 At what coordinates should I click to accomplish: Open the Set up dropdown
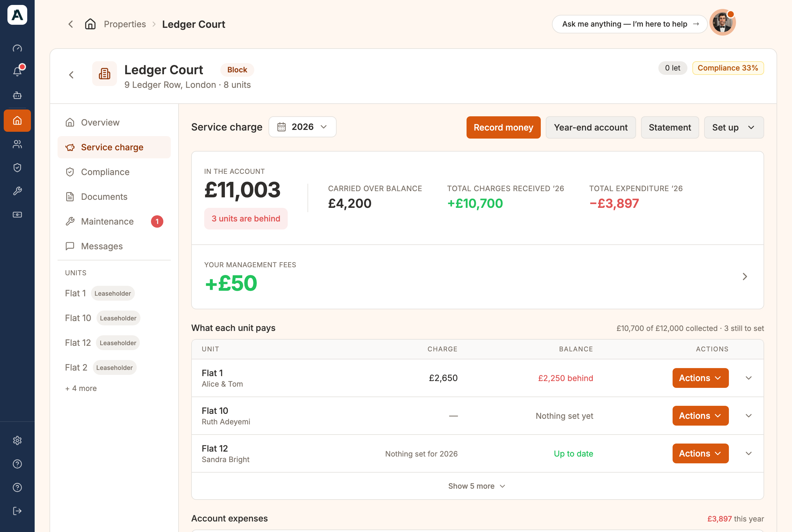[x=734, y=127]
